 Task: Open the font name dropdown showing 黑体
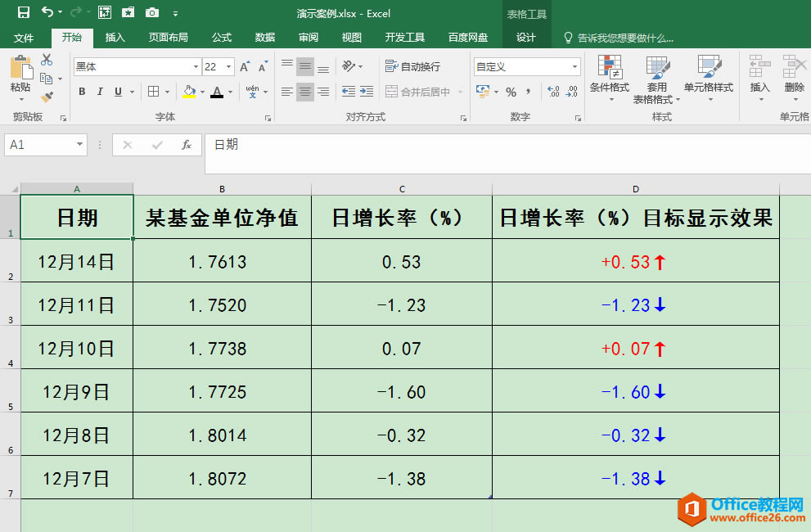point(196,67)
